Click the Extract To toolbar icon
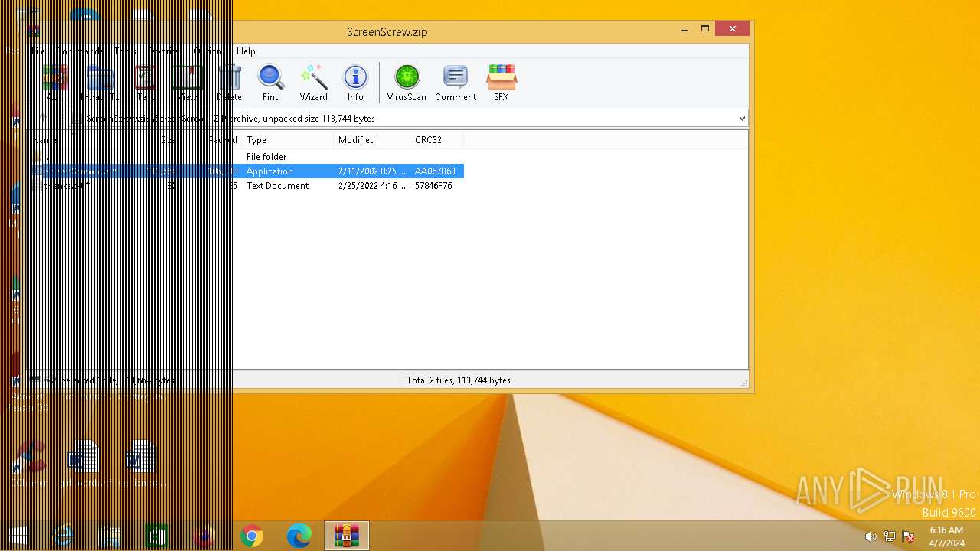Viewport: 980px width, 551px height. click(100, 83)
